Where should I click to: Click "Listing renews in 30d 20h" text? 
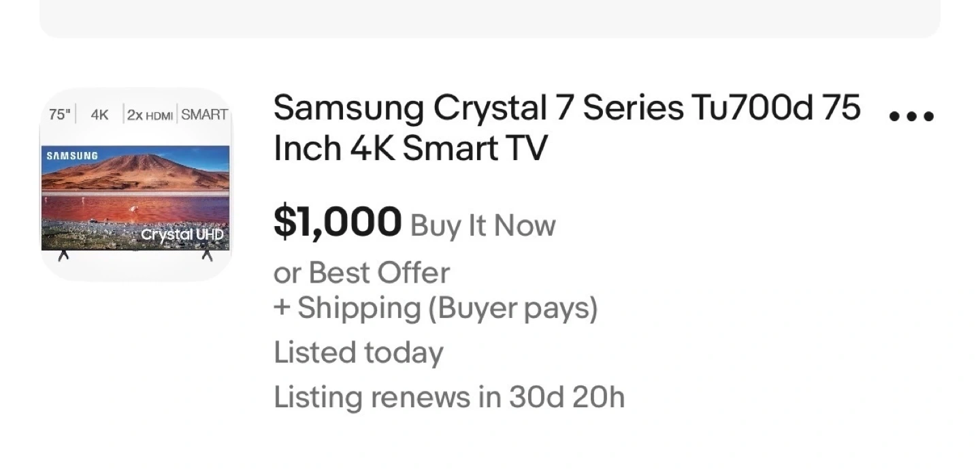(448, 397)
